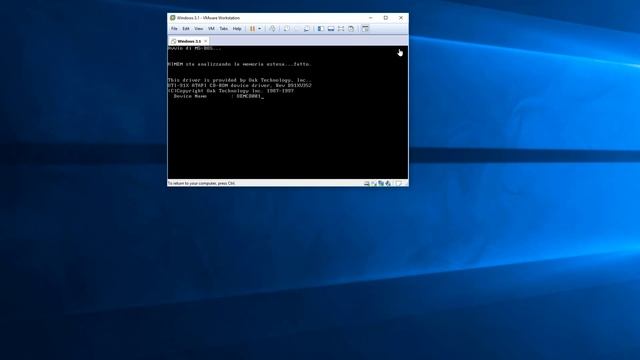This screenshot has width=640, height=360.
Task: Toggle the library sidebar panel icon
Action: (321, 29)
